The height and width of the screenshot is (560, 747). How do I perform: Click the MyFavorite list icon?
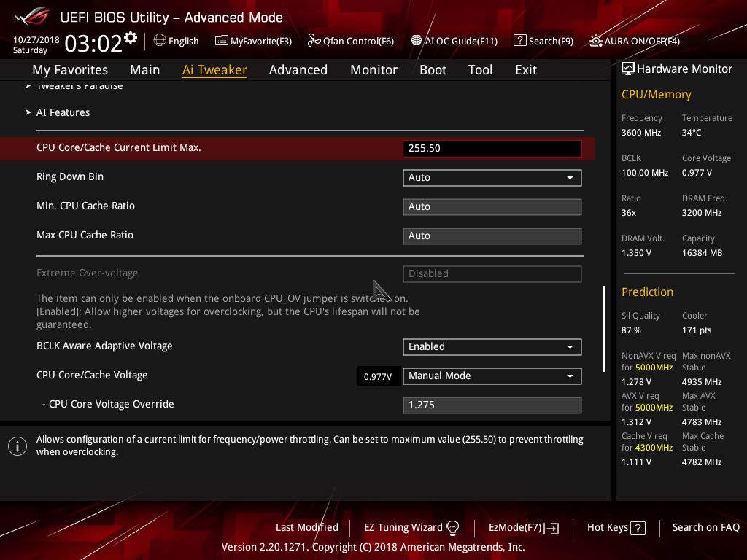coord(222,41)
